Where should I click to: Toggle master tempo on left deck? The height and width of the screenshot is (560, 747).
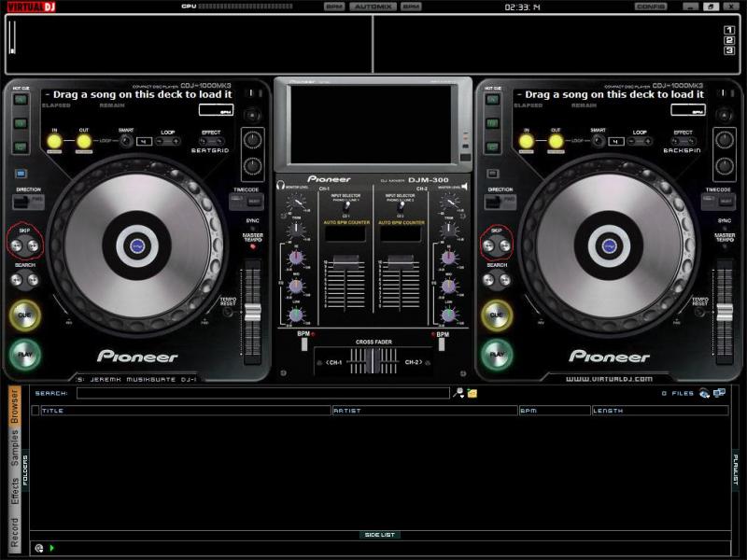(253, 246)
